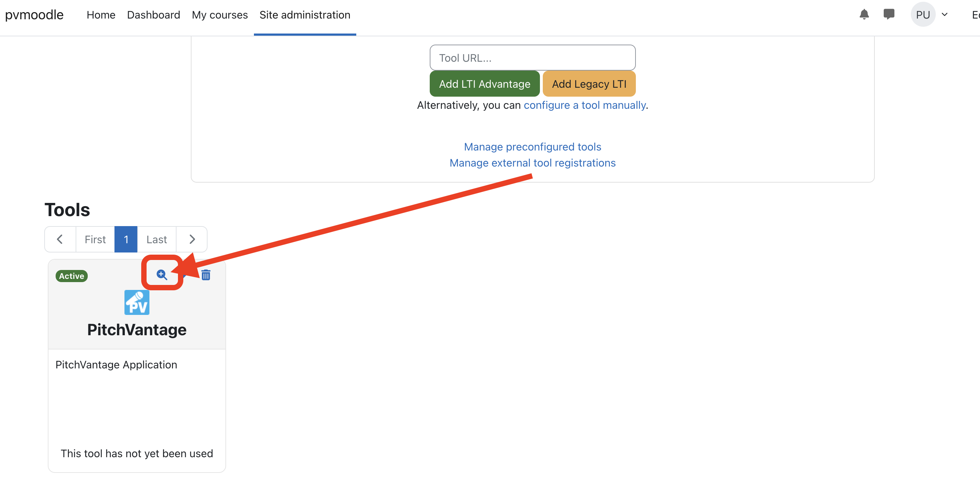Select page 1 in tools pagination
The height and width of the screenshot is (495, 980).
(126, 239)
